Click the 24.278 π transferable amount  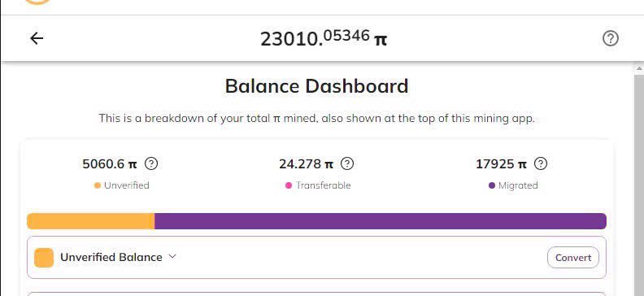[x=306, y=163]
